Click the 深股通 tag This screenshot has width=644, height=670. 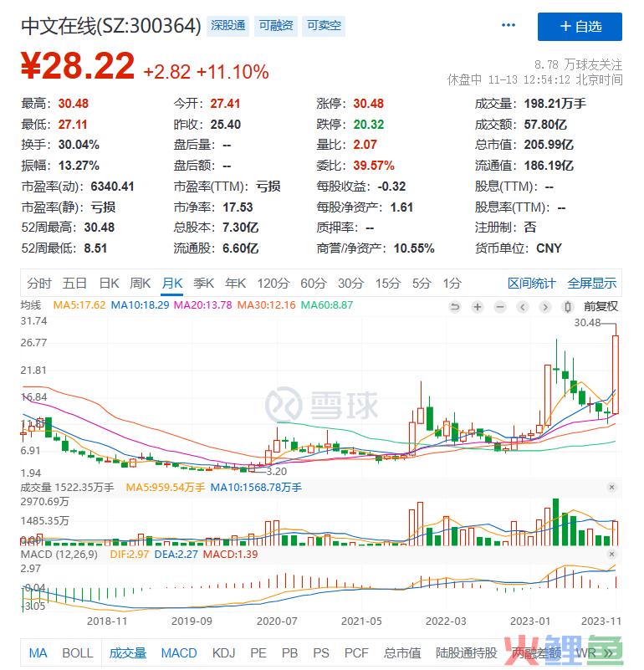[227, 26]
